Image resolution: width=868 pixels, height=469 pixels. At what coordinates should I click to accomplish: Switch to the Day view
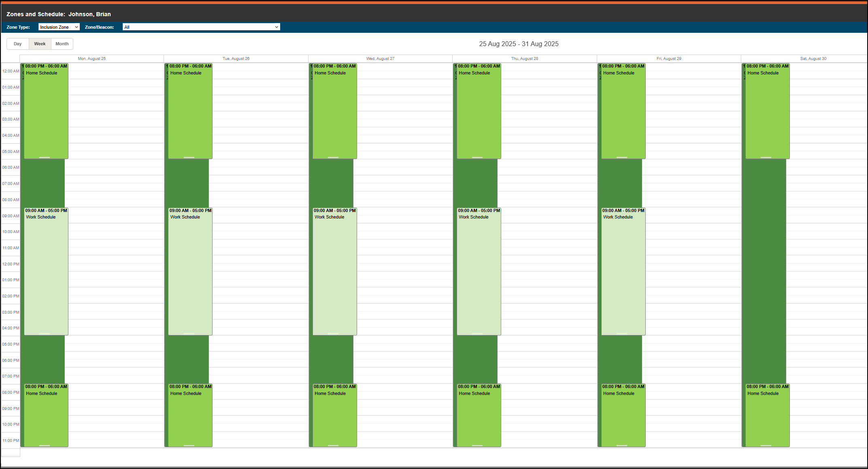pos(18,44)
